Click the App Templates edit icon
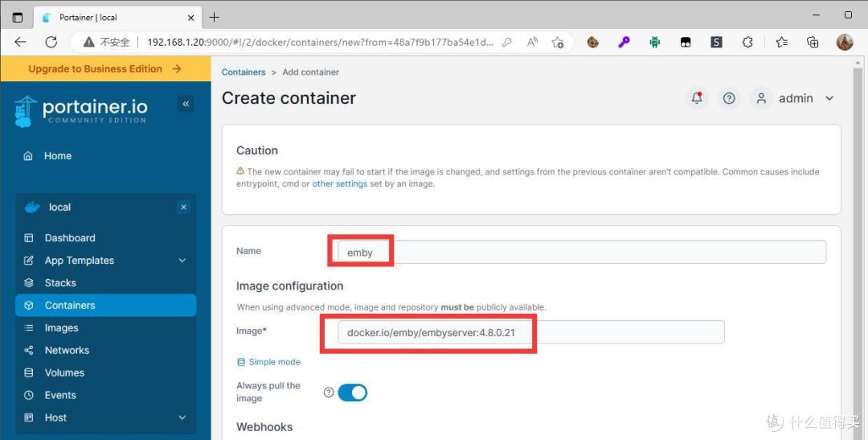This screenshot has width=868, height=440. click(x=29, y=261)
